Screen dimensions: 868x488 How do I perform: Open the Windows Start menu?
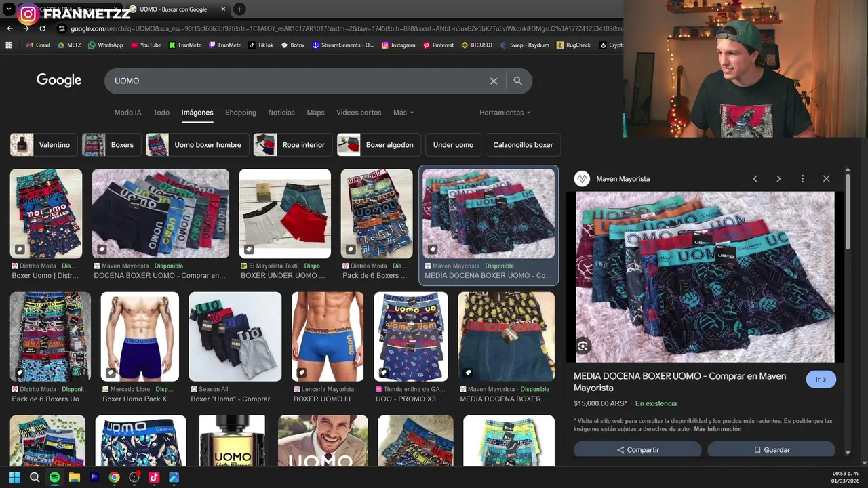14,477
